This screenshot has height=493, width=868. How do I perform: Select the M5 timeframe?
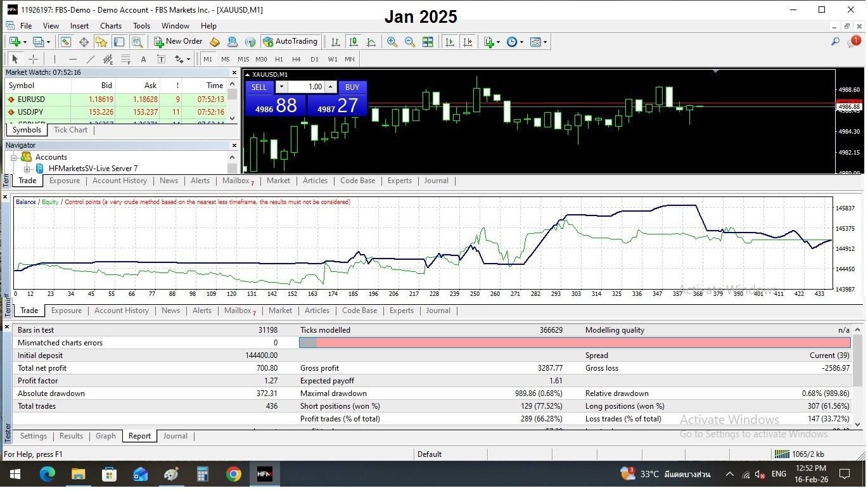[x=226, y=59]
